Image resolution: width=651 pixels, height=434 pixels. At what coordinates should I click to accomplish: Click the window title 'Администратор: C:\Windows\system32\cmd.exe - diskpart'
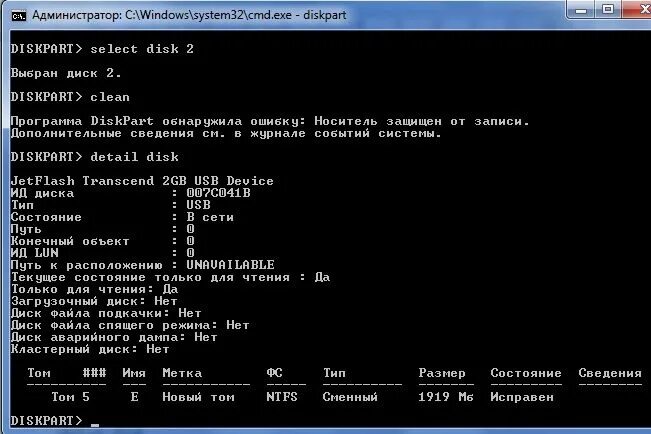tap(189, 15)
